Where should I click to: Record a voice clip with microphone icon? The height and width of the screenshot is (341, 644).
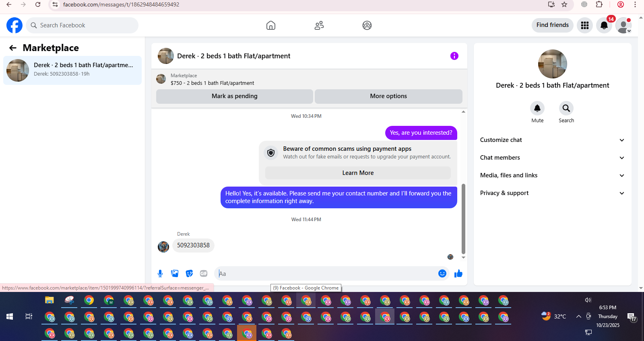point(160,273)
